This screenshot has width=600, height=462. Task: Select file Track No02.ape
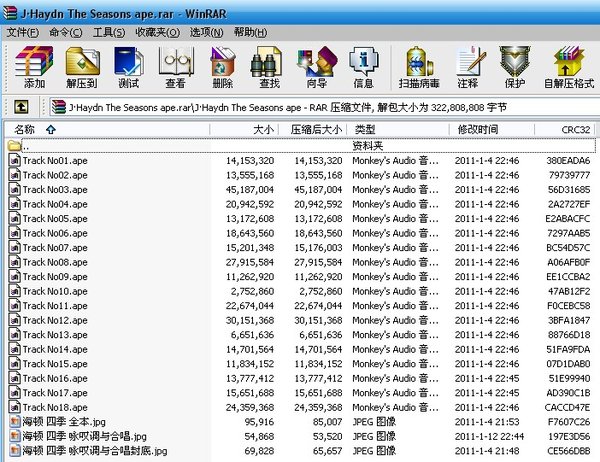(55, 175)
